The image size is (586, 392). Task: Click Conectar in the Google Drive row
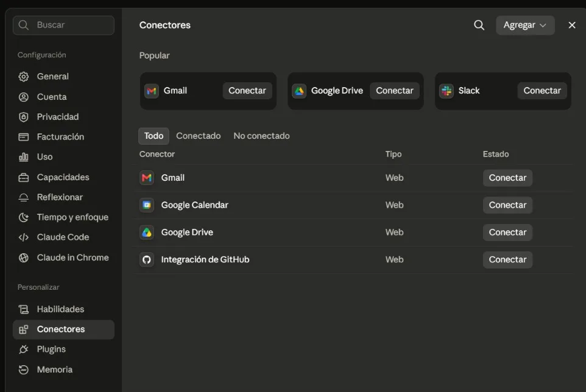tap(507, 232)
